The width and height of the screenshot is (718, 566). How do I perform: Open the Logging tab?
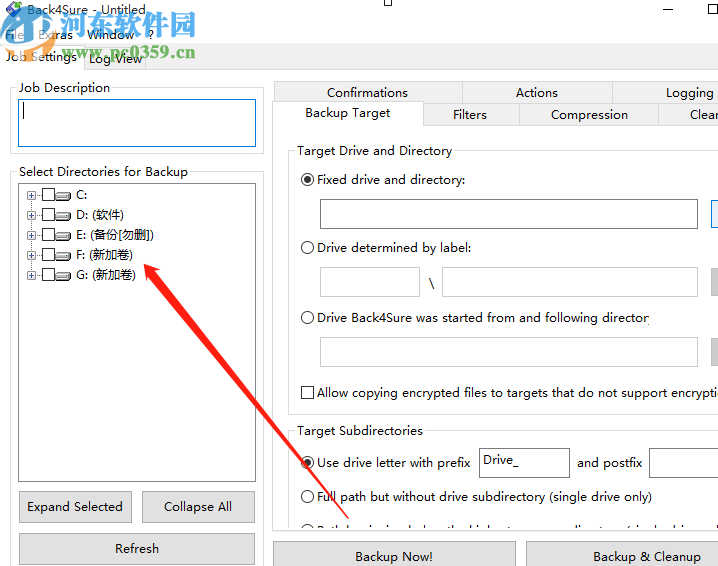(x=689, y=93)
